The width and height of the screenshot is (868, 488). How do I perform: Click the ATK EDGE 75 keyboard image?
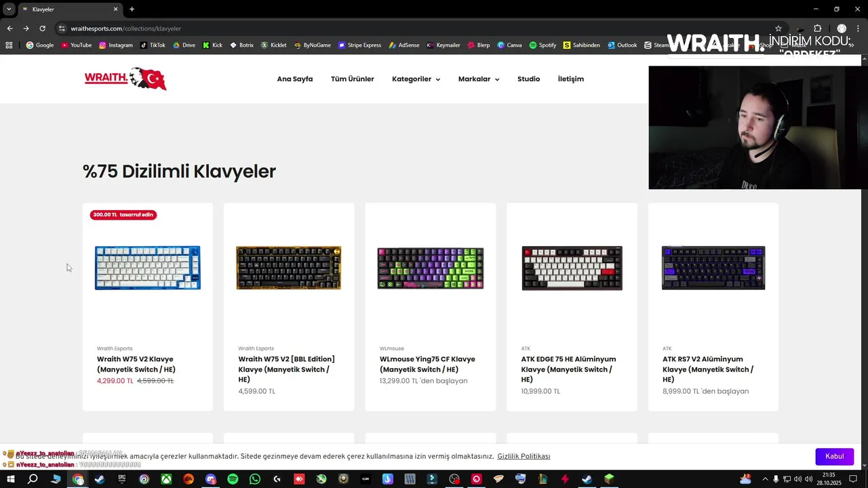pyautogui.click(x=572, y=268)
